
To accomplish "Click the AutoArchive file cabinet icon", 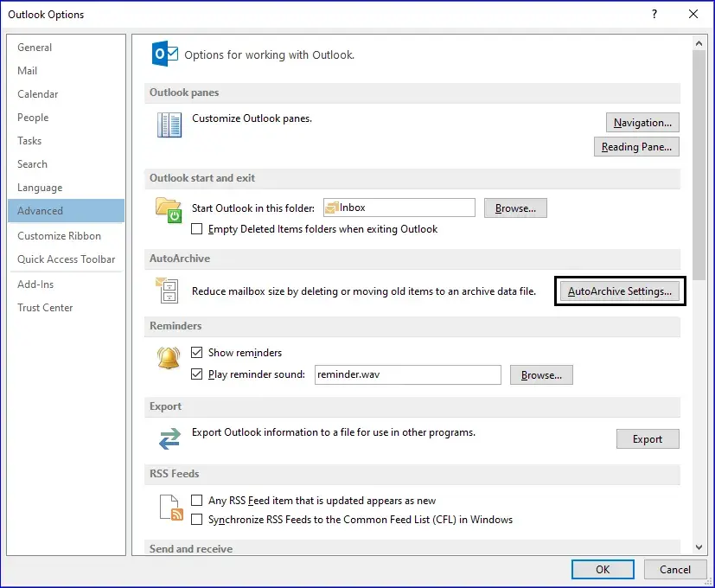I will [167, 290].
